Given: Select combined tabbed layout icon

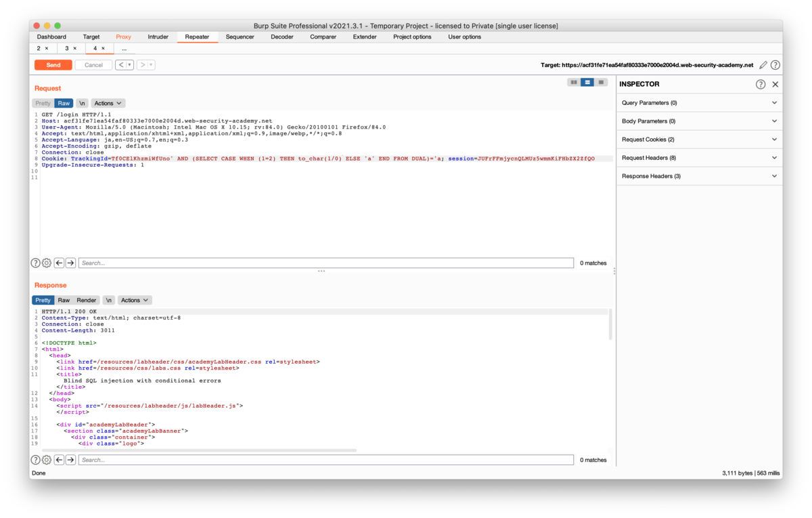Looking at the screenshot, I should pos(601,82).
